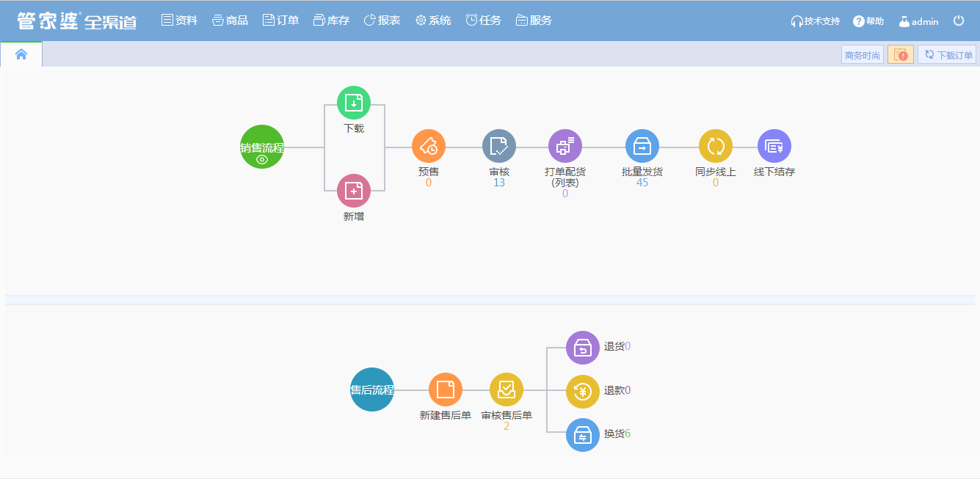Viewport: 980px width, 479px height.
Task: Expand the 报表 reports menu
Action: click(382, 21)
